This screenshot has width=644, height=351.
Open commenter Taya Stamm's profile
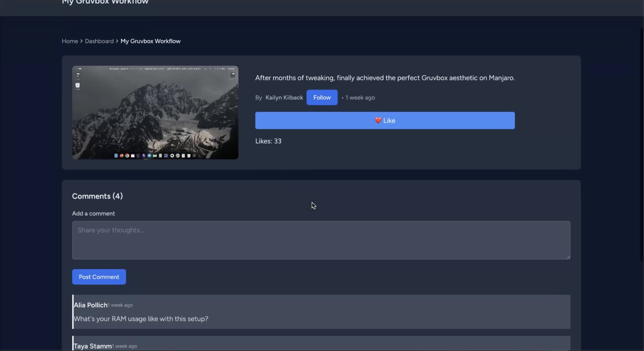(x=93, y=346)
